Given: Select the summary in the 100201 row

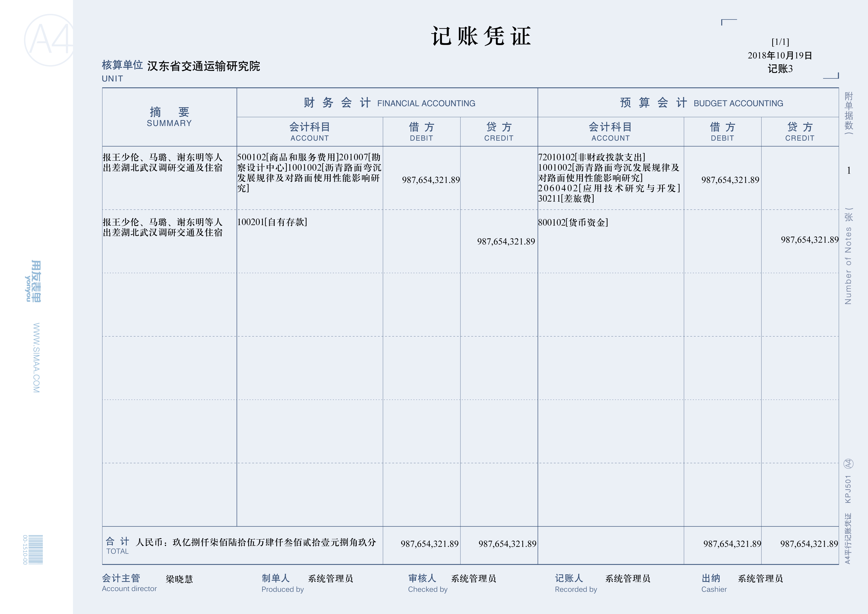Looking at the screenshot, I should pos(163,227).
